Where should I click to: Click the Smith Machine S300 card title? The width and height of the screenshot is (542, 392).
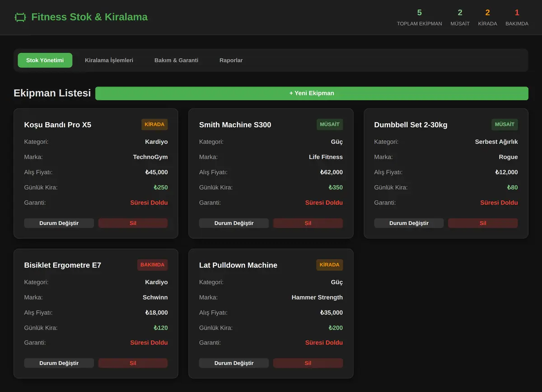[x=235, y=125]
